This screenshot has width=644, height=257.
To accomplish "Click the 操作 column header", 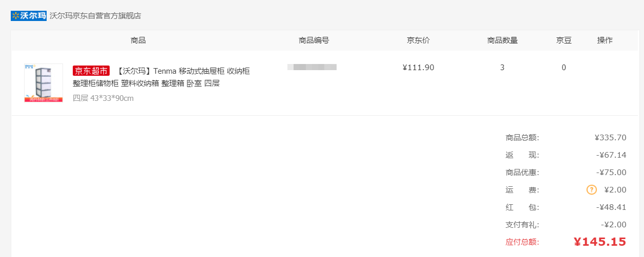I will [x=605, y=40].
